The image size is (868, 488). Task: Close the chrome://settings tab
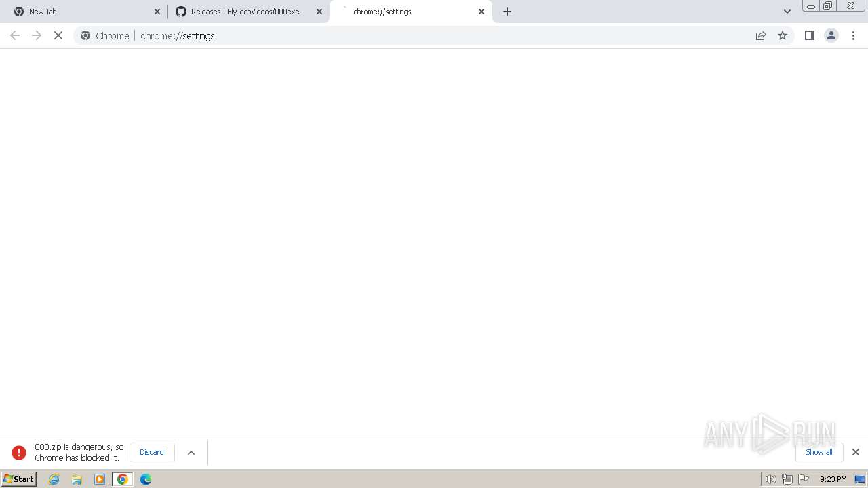[x=481, y=12]
